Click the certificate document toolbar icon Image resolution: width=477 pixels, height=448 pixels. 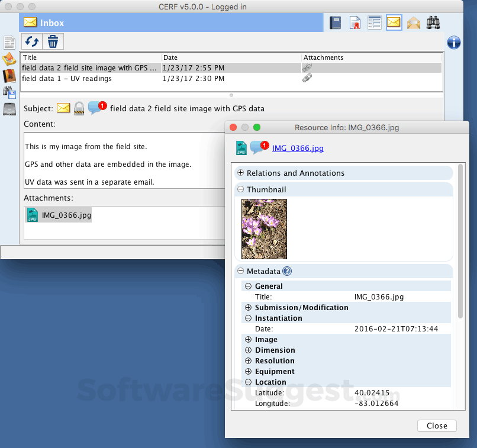click(x=354, y=22)
